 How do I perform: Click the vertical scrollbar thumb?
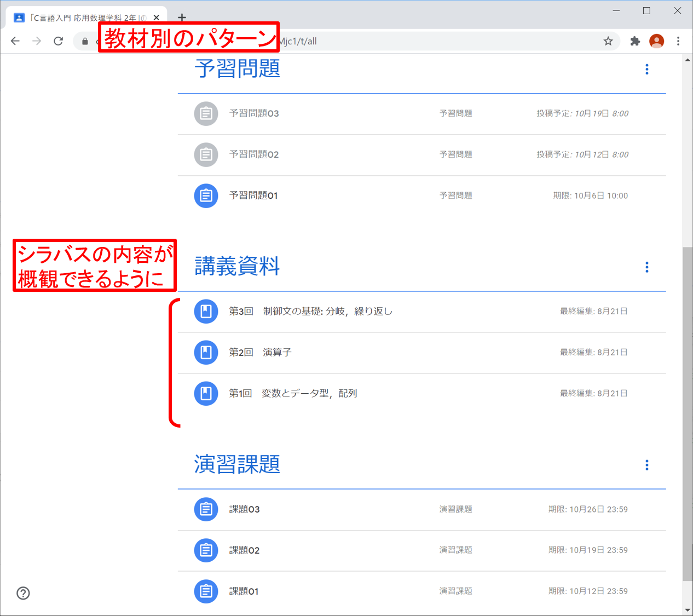[x=688, y=413]
